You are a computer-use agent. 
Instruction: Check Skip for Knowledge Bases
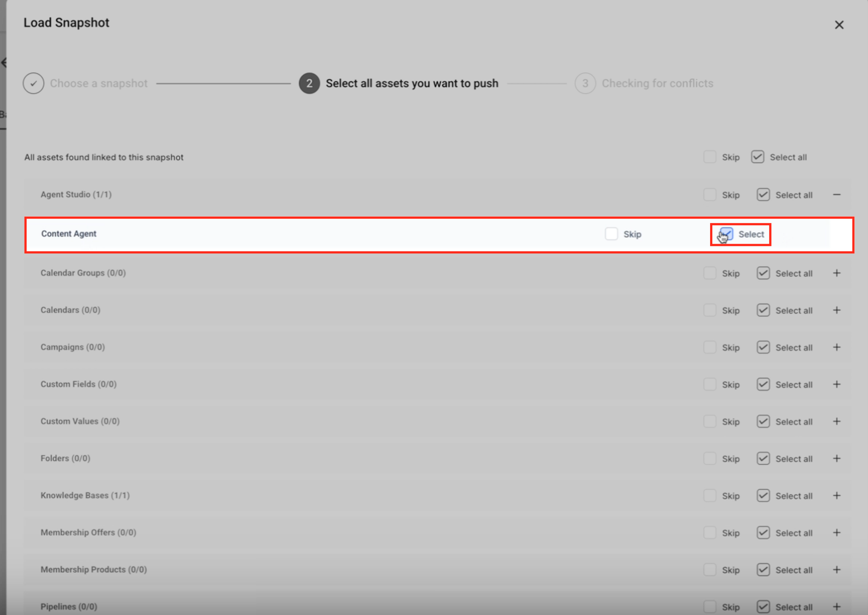click(710, 496)
